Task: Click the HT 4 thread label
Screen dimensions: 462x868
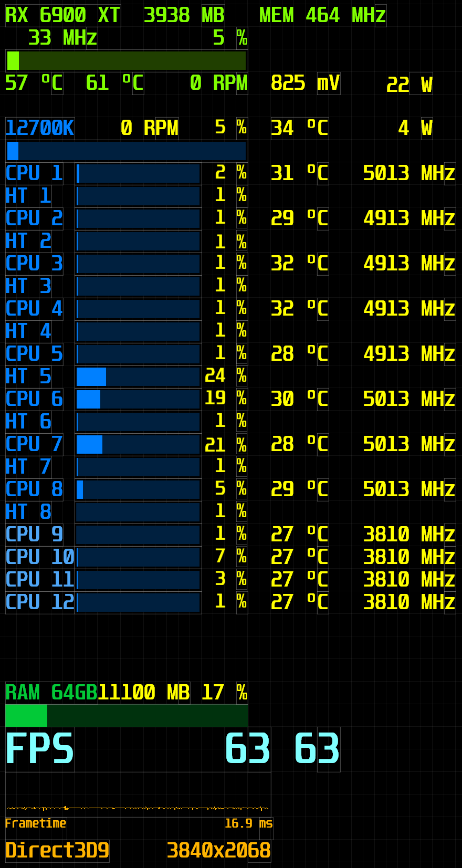Action: [x=28, y=331]
